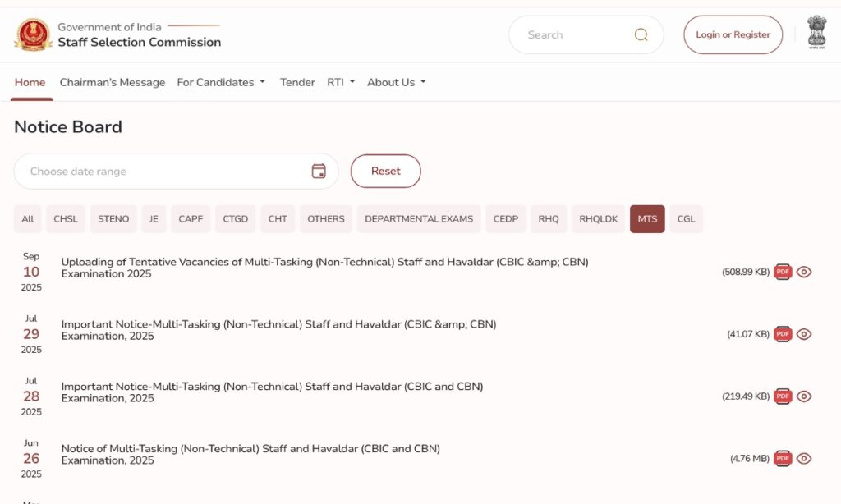Preview Sep 10 notice using eye icon
The height and width of the screenshot is (504, 841).
804,272
